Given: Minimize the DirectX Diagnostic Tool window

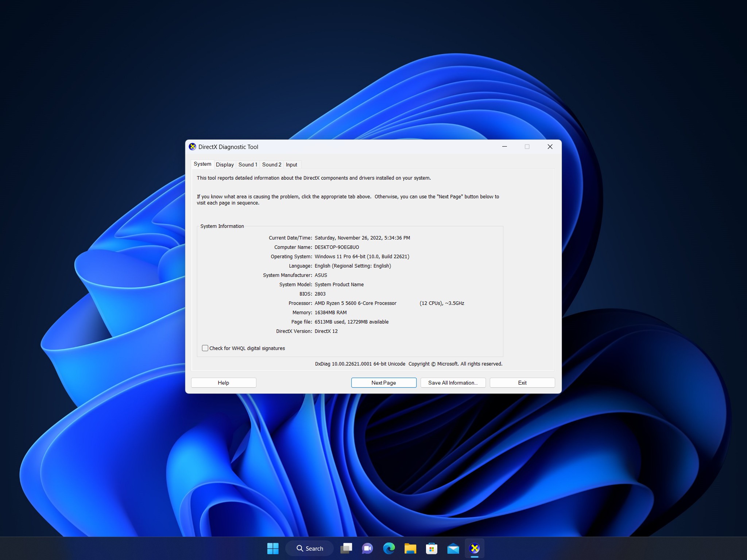Looking at the screenshot, I should [505, 147].
